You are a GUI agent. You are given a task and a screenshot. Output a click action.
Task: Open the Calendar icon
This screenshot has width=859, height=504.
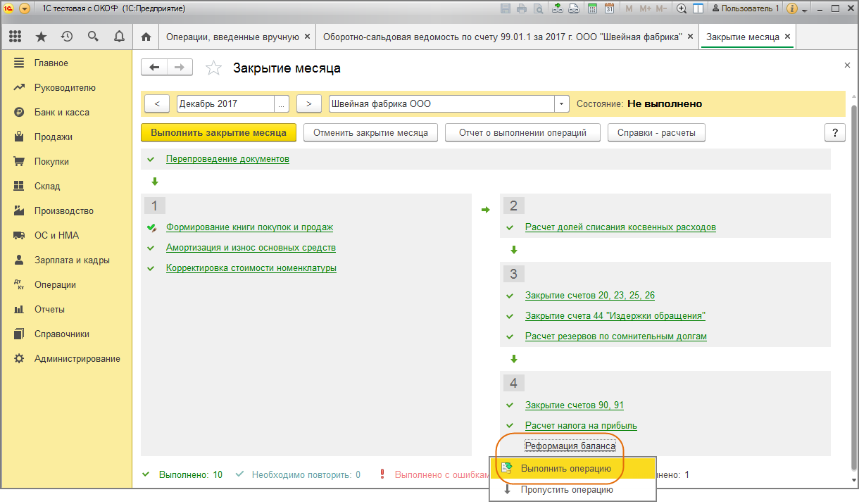coord(610,8)
